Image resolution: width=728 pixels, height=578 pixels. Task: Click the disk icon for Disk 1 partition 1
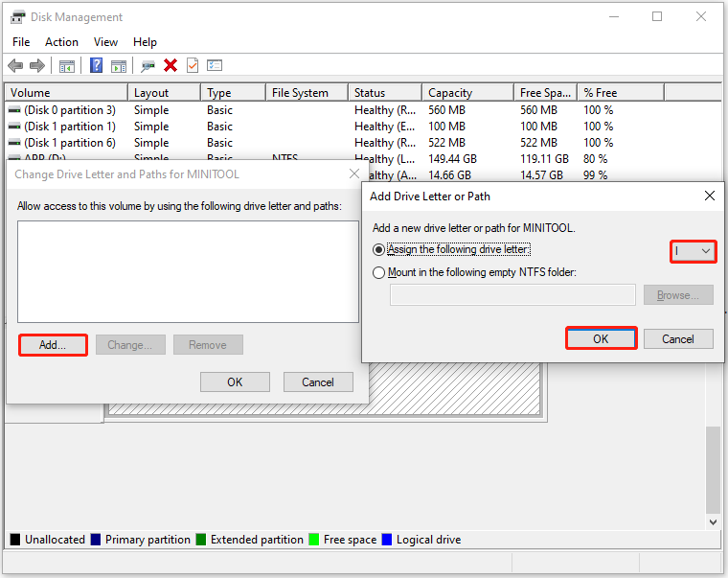[x=14, y=127]
